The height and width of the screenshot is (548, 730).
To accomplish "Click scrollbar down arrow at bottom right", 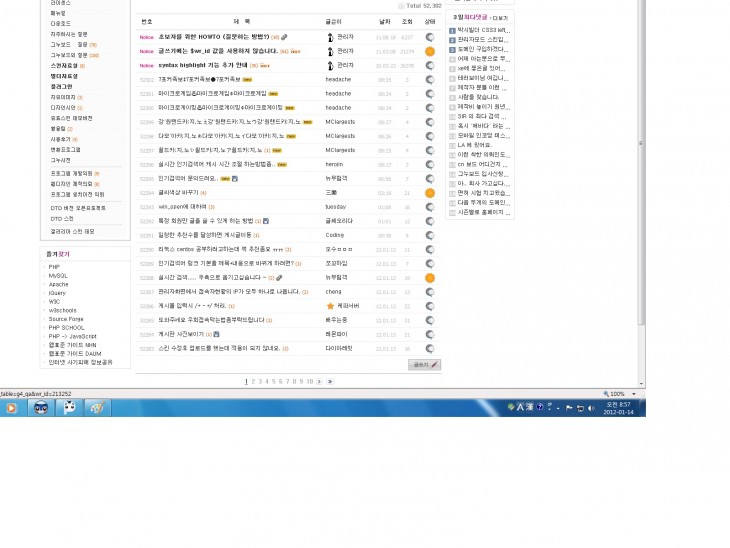I will point(642,384).
